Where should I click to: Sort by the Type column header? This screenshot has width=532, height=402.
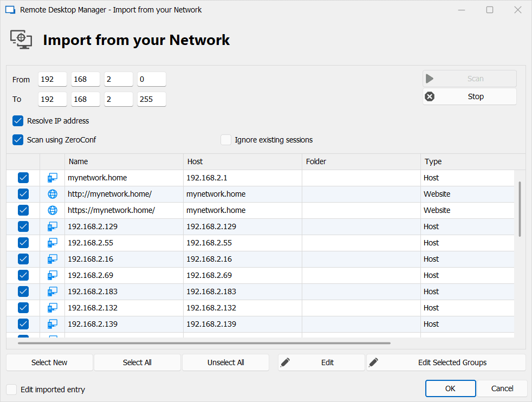tap(473, 162)
